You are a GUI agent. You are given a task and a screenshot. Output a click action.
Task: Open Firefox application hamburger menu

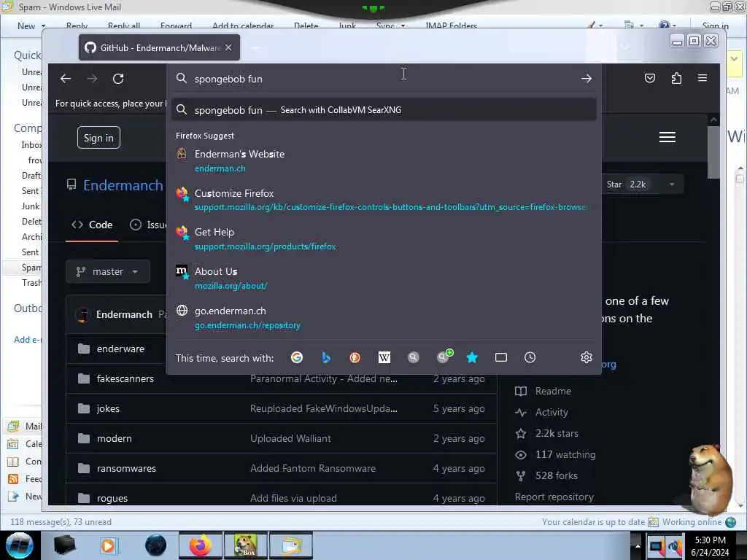pos(703,78)
